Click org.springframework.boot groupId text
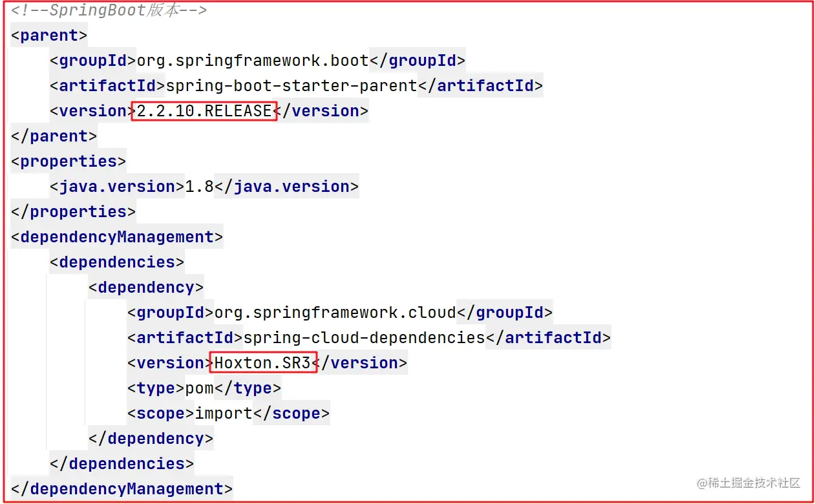The width and height of the screenshot is (815, 504). 253,61
